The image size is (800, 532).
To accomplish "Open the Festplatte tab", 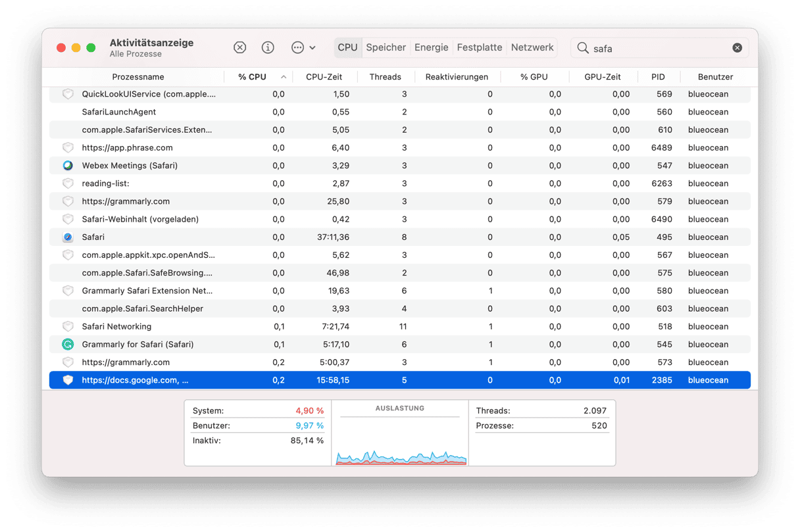I will [x=480, y=47].
